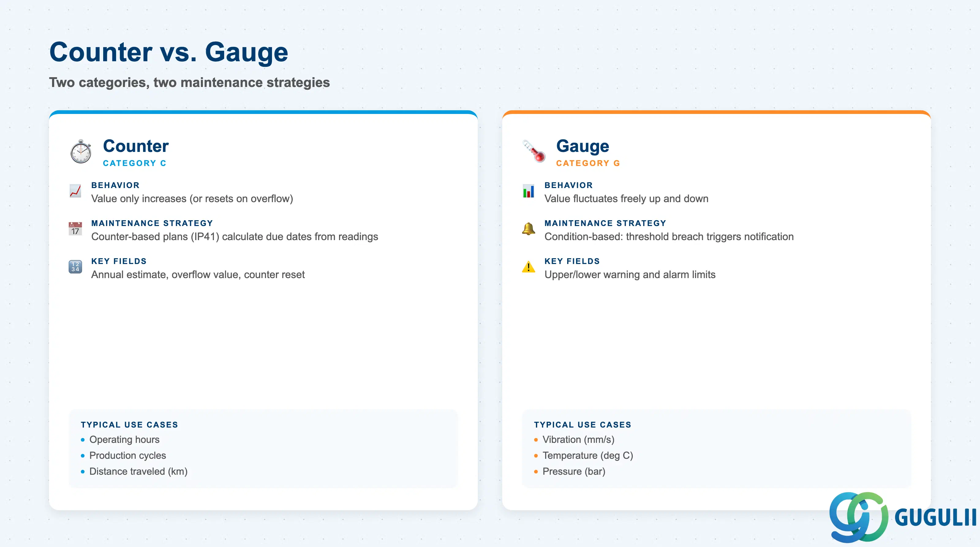Select the bar chart icon for Gauge behavior
Image resolution: width=980 pixels, height=547 pixels.
click(x=528, y=191)
